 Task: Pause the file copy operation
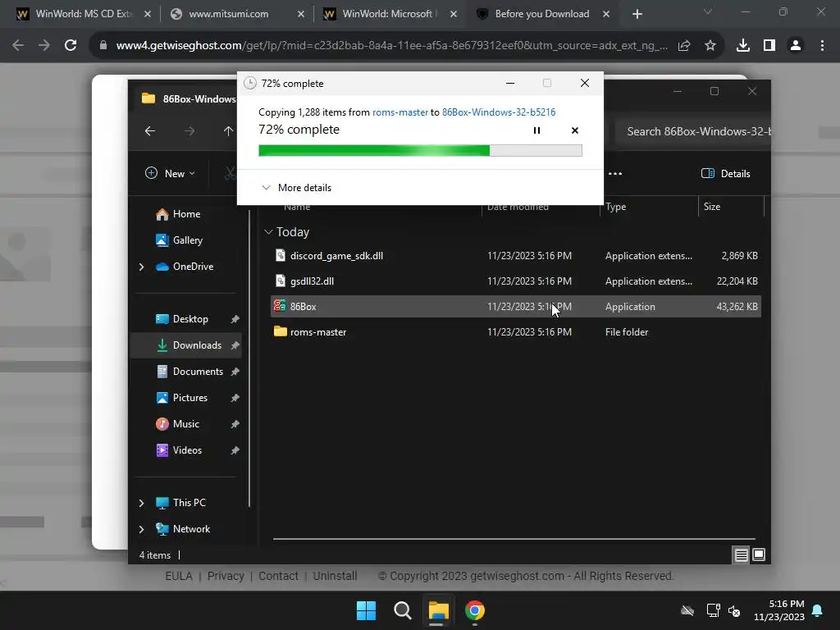pyautogui.click(x=536, y=130)
